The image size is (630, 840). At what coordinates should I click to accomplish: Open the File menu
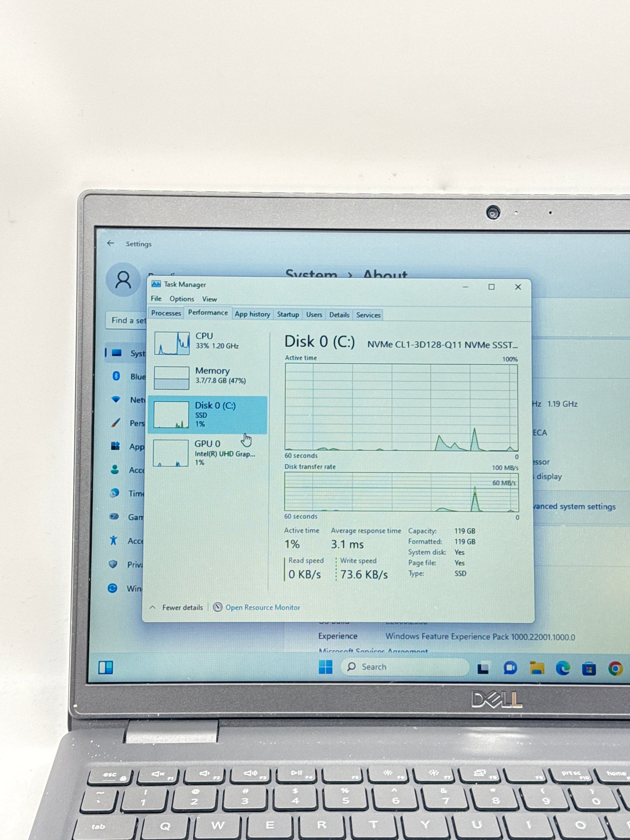[x=156, y=298]
